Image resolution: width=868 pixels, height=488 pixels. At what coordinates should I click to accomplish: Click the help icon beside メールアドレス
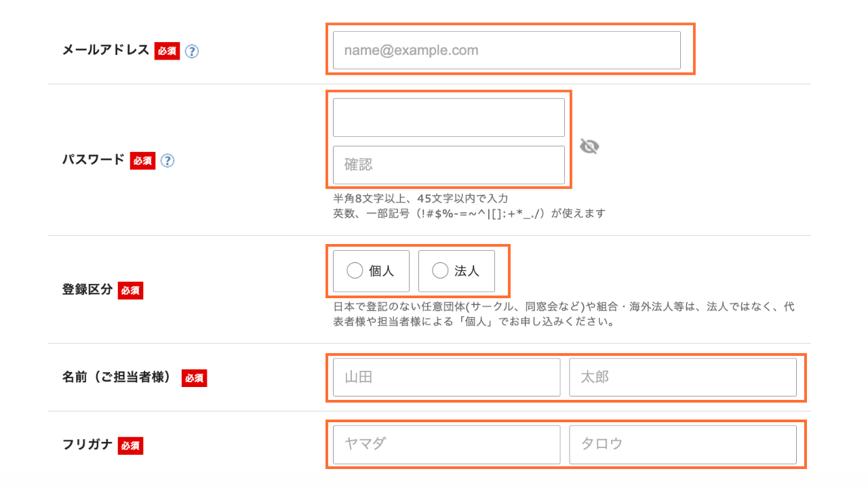pyautogui.click(x=192, y=52)
